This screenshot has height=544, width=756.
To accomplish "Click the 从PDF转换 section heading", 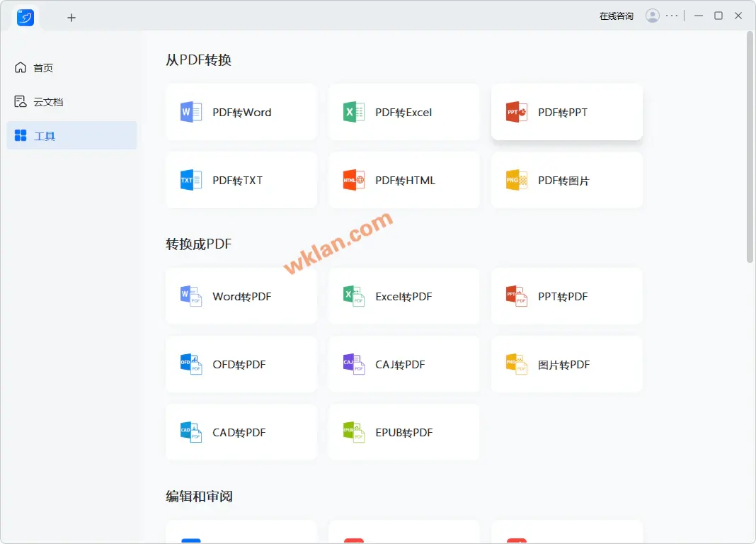I will pos(199,59).
